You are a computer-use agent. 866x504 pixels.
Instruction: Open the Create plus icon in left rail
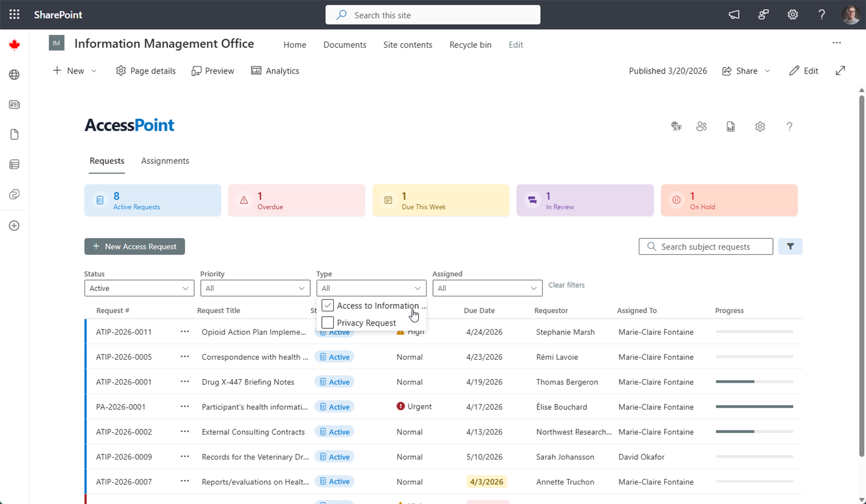[15, 226]
